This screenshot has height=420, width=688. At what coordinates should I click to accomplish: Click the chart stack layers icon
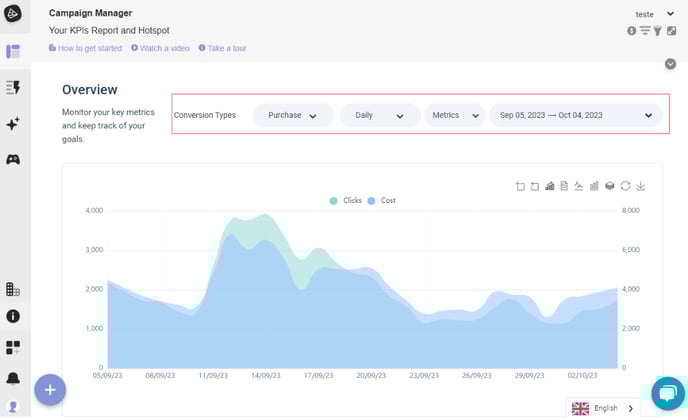(609, 186)
